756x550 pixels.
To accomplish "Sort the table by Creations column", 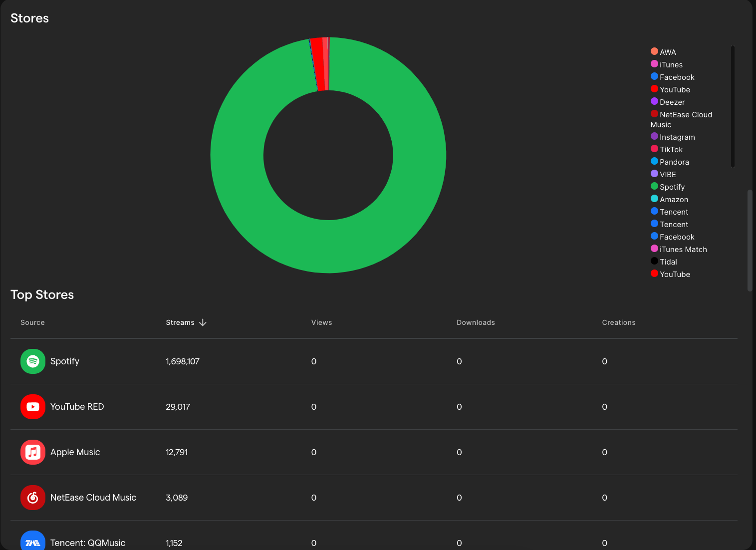I will pos(619,322).
